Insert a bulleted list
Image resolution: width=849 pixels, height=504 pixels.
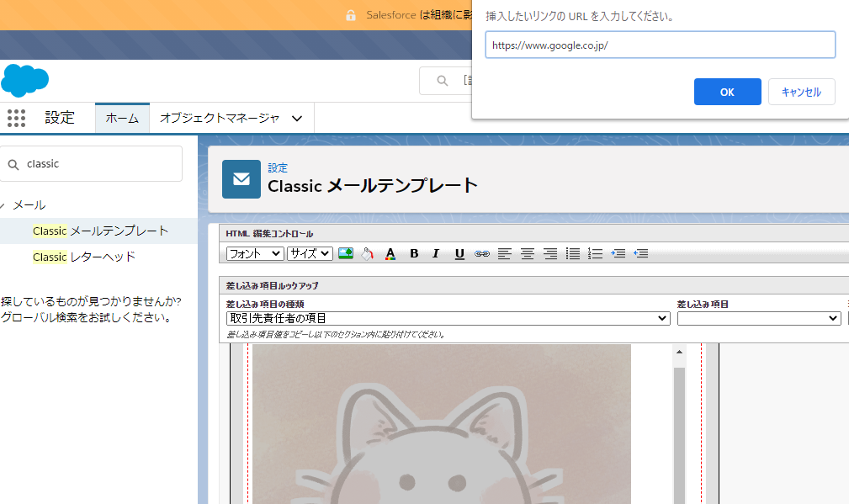(573, 253)
